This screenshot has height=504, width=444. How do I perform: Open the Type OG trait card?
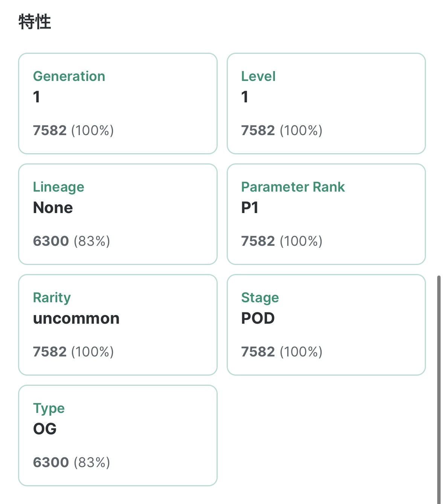[118, 435]
